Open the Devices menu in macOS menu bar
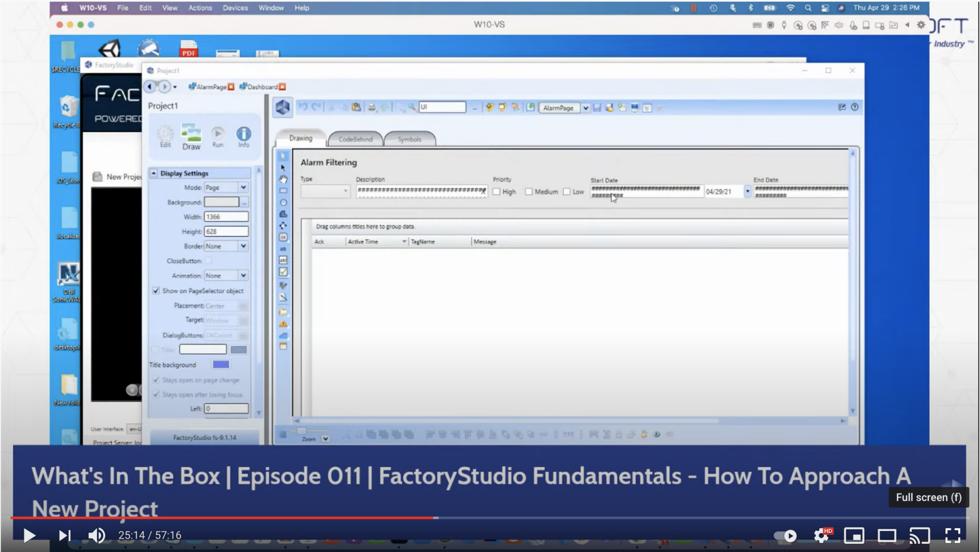This screenshot has height=552, width=980. point(235,8)
